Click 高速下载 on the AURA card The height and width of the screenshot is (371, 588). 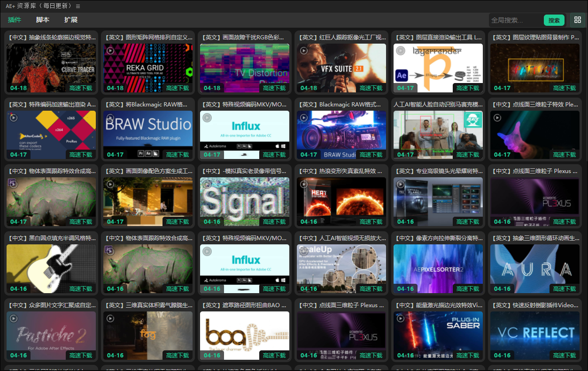pos(565,289)
